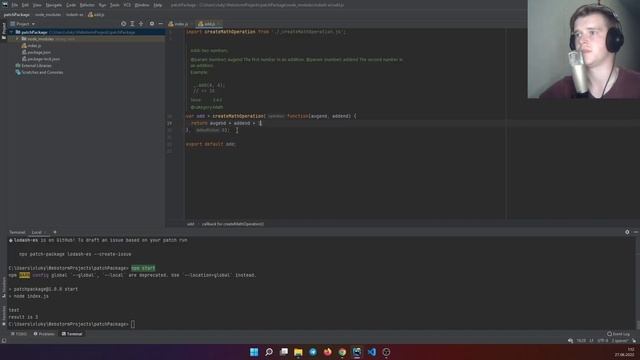Add a new terminal session with plus
Screen dimensions: 640x360
55,232
